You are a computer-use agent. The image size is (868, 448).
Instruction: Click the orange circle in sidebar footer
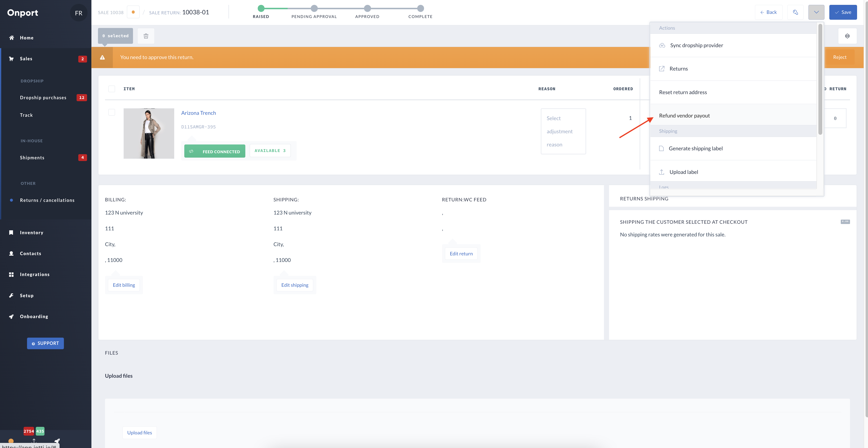(x=11, y=441)
